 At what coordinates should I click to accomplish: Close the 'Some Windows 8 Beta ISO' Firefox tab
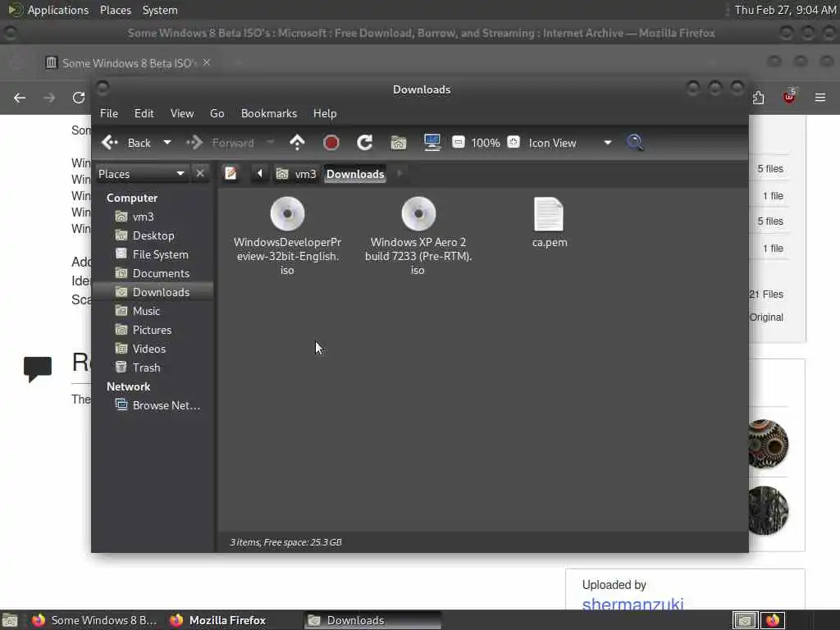click(x=207, y=62)
